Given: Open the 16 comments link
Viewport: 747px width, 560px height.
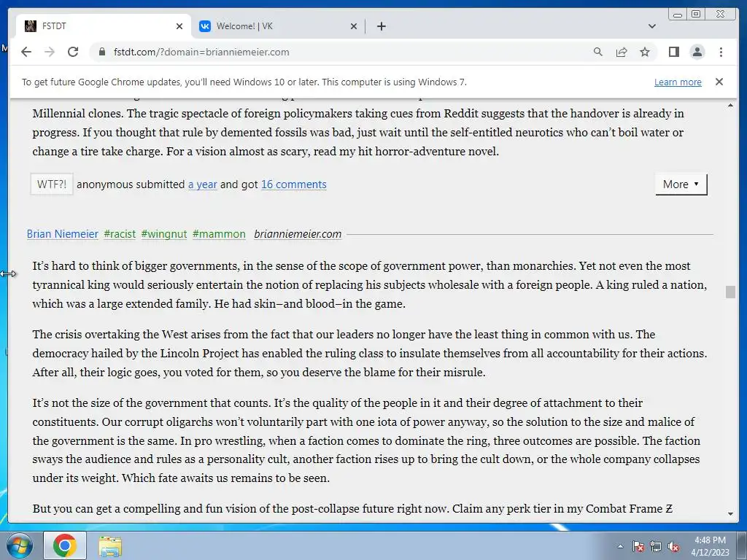Looking at the screenshot, I should click(x=293, y=184).
